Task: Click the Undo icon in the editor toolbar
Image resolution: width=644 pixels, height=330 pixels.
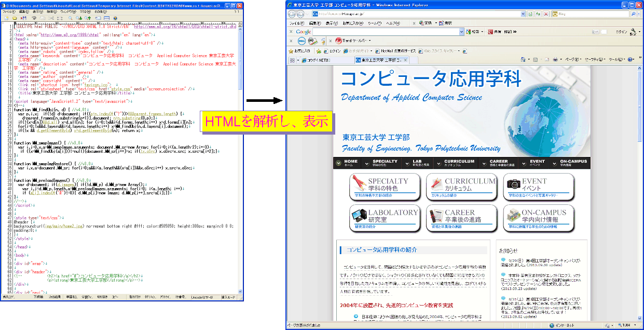Action: click(34, 18)
